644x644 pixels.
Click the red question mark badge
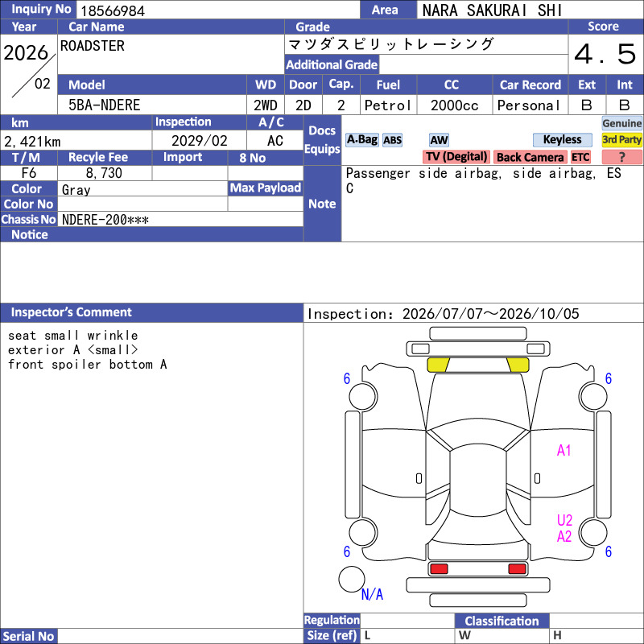coord(621,157)
